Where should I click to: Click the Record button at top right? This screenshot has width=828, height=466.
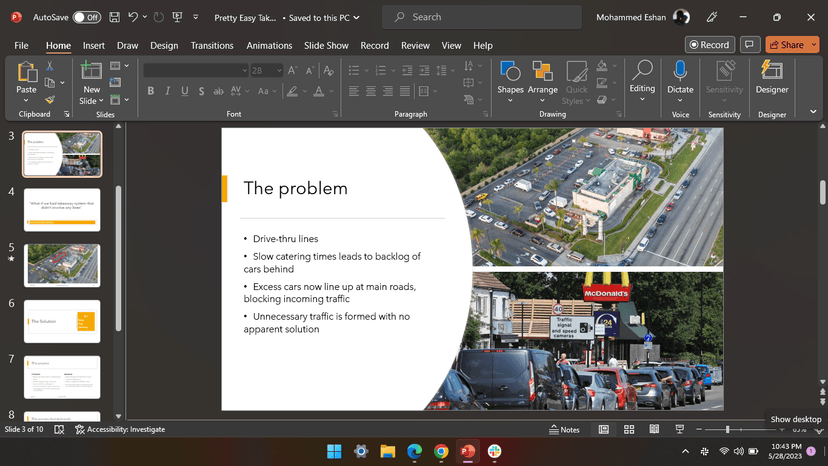709,45
